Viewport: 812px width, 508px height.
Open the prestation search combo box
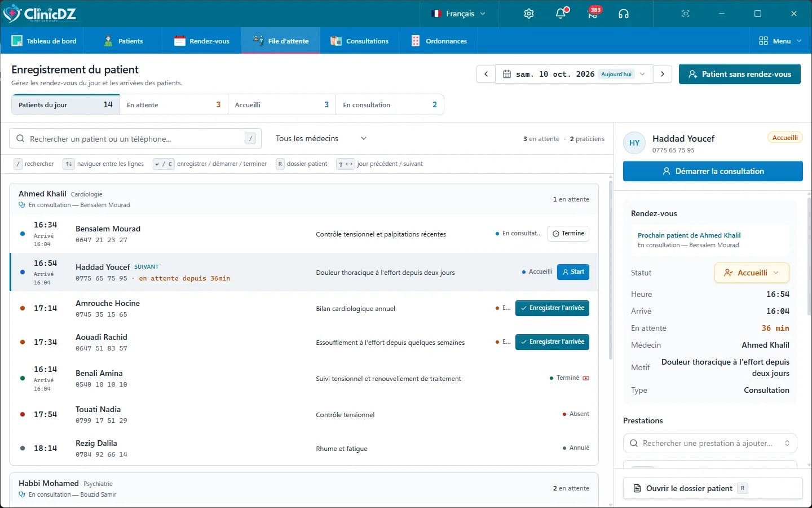tap(710, 443)
